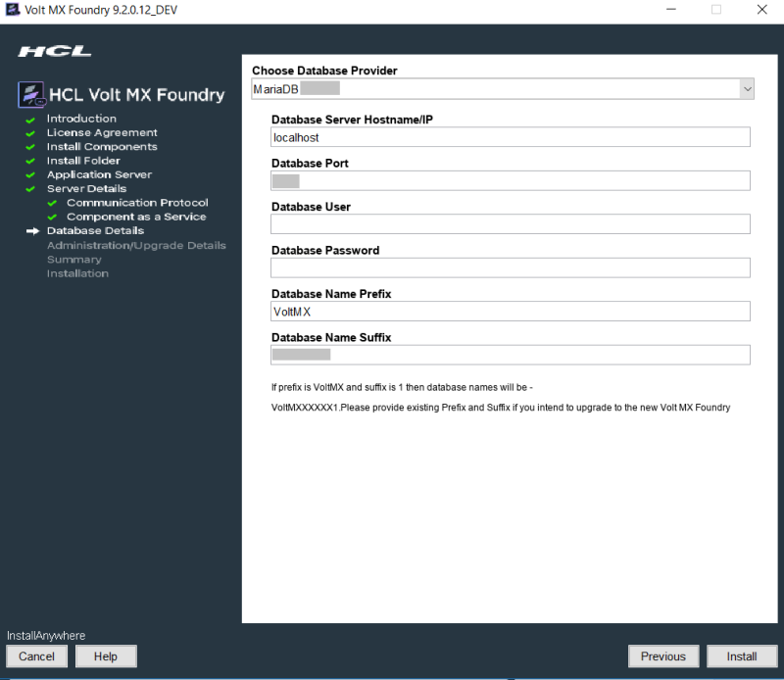Go back with the Previous button
Viewport: 784px width, 680px height.
pyautogui.click(x=663, y=656)
